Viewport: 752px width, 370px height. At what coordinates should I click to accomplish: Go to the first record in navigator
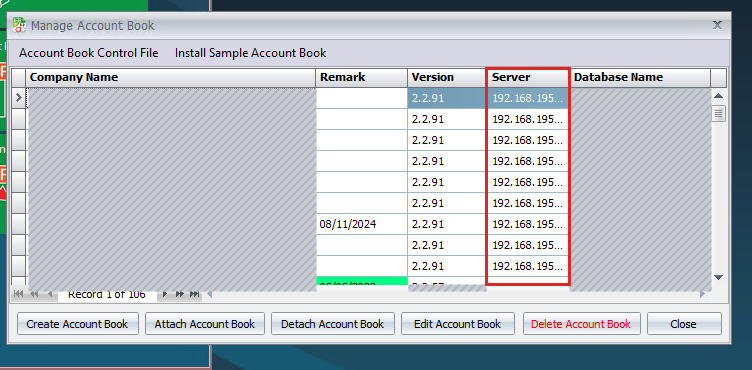pos(18,294)
